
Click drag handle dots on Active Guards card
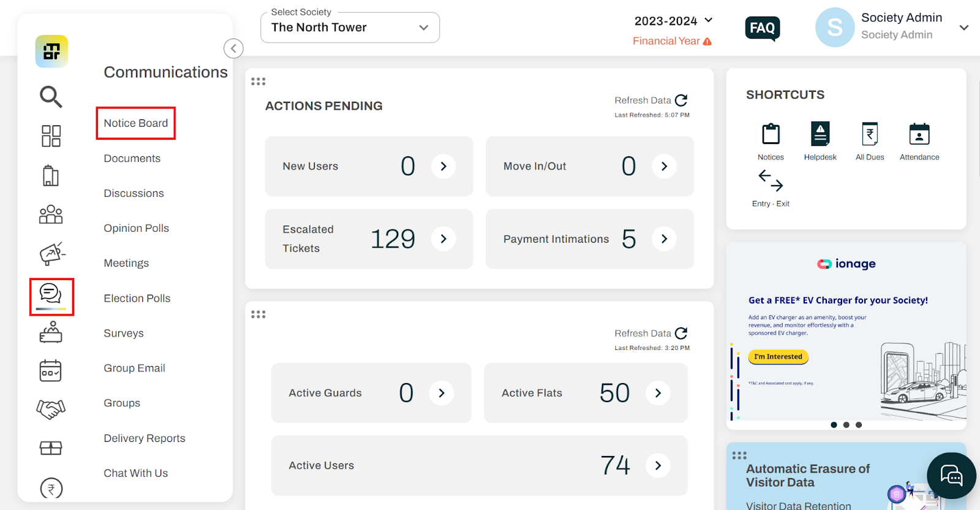(x=258, y=314)
